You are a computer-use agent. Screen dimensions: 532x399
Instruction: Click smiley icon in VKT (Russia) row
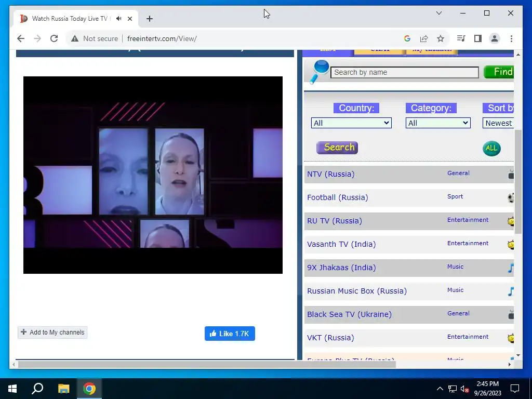[511, 338]
